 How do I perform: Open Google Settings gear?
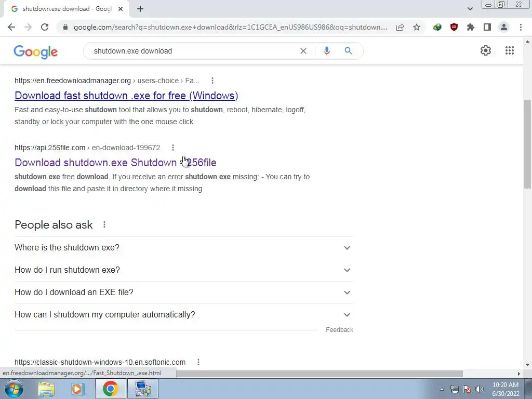point(486,50)
